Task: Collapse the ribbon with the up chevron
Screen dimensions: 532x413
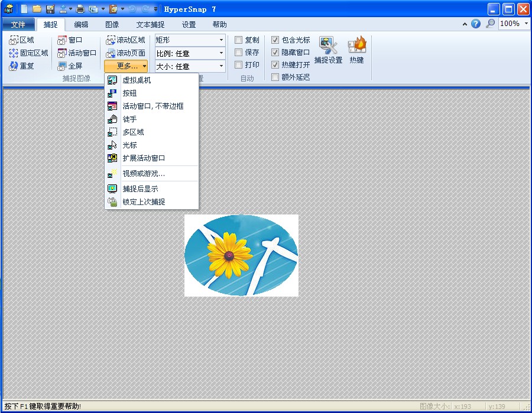Action: pyautogui.click(x=465, y=24)
